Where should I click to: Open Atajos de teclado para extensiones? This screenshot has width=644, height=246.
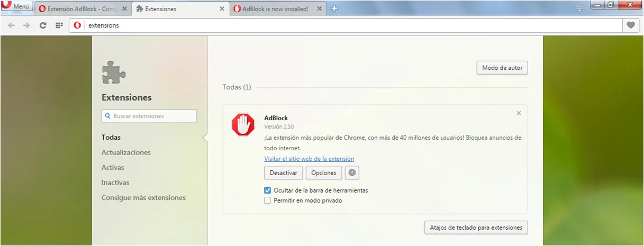476,227
